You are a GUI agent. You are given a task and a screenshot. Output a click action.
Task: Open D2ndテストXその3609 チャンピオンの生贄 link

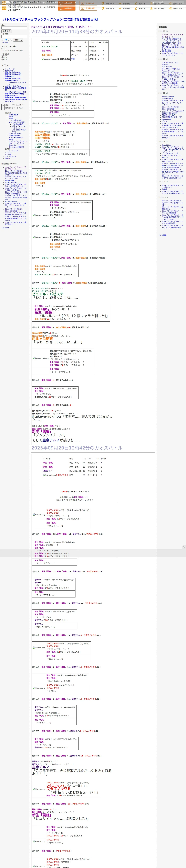[x=173, y=192]
